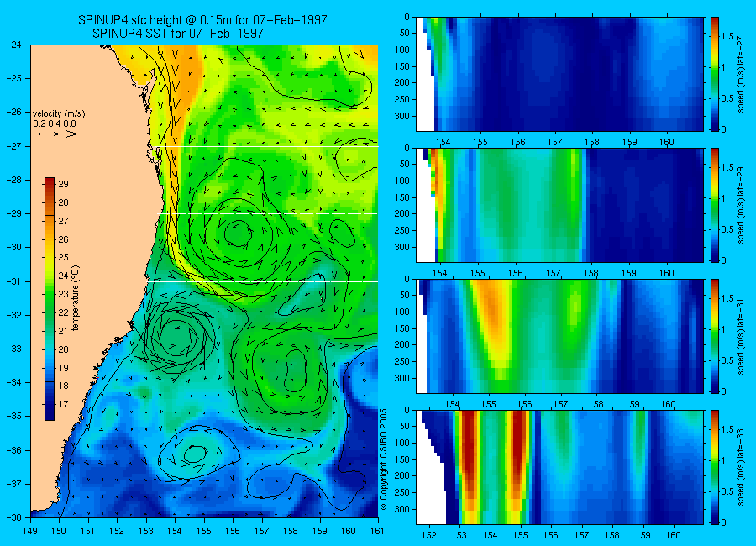Click the '300' depth tick of lat=-27 section
Viewport: 756px width, 546px height.
tap(403, 116)
